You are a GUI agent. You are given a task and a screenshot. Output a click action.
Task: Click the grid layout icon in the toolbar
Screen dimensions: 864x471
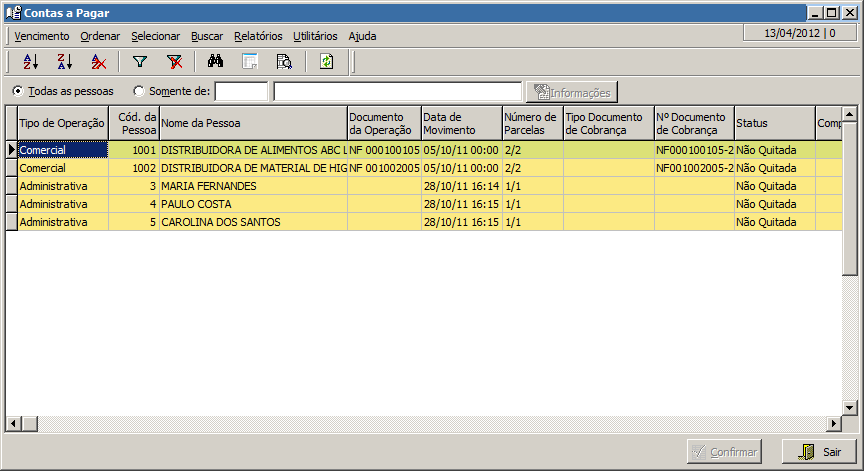250,62
